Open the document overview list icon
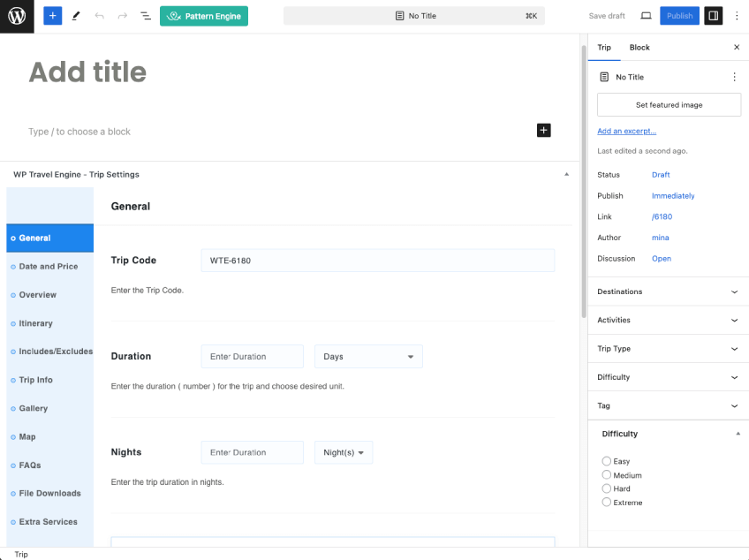749x560 pixels. point(146,16)
